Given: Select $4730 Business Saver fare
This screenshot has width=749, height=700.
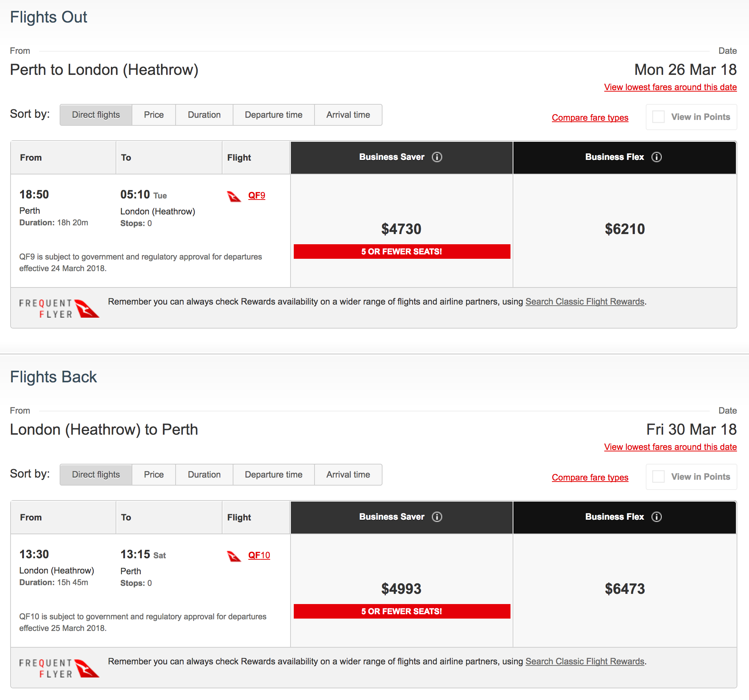Looking at the screenshot, I should (x=401, y=229).
